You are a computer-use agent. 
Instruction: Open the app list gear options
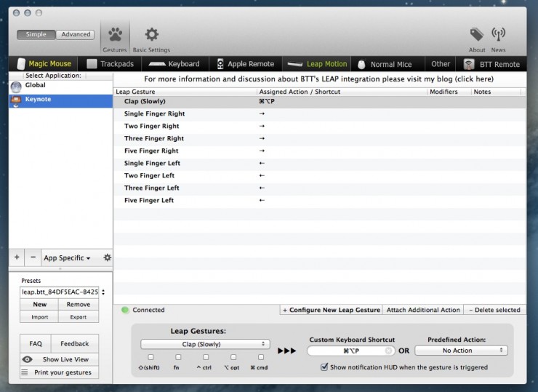pyautogui.click(x=107, y=257)
